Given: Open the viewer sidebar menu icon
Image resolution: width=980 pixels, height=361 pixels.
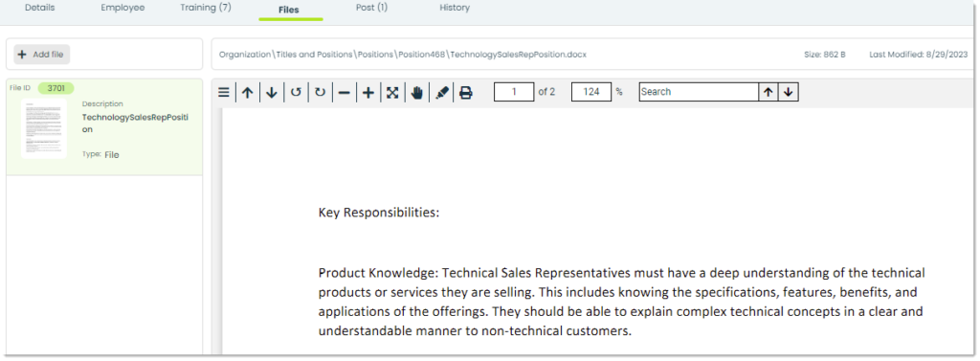Looking at the screenshot, I should tap(223, 93).
